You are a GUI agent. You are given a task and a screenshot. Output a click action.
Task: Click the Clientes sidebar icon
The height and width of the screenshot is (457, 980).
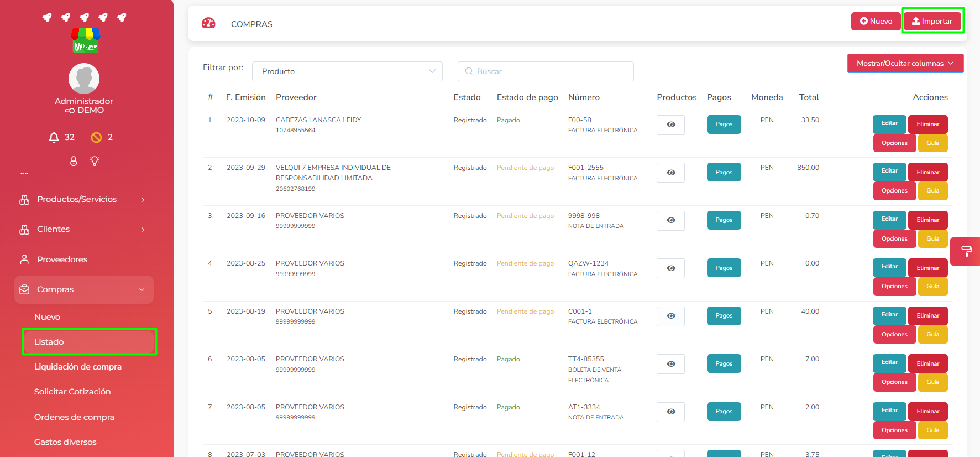coord(24,230)
